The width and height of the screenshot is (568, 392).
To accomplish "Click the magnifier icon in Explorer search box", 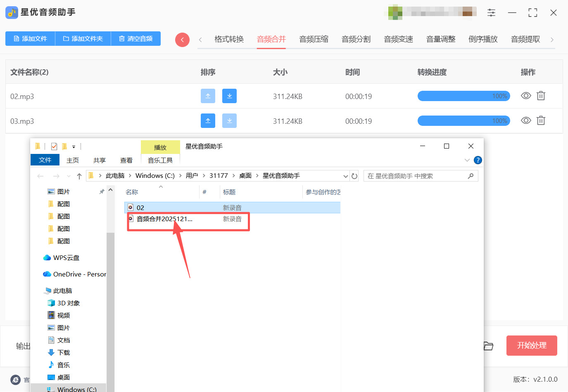I will click(471, 176).
